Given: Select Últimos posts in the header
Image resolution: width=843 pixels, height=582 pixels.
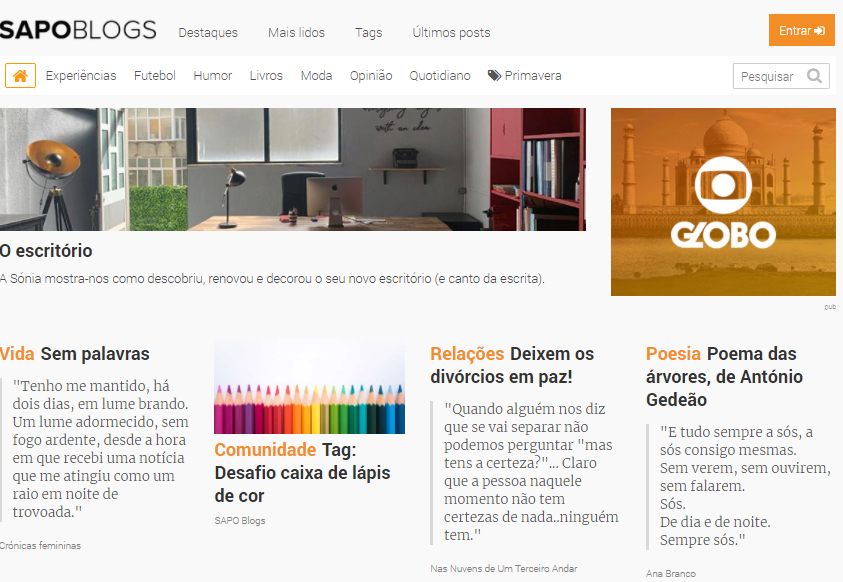Looking at the screenshot, I should (451, 33).
